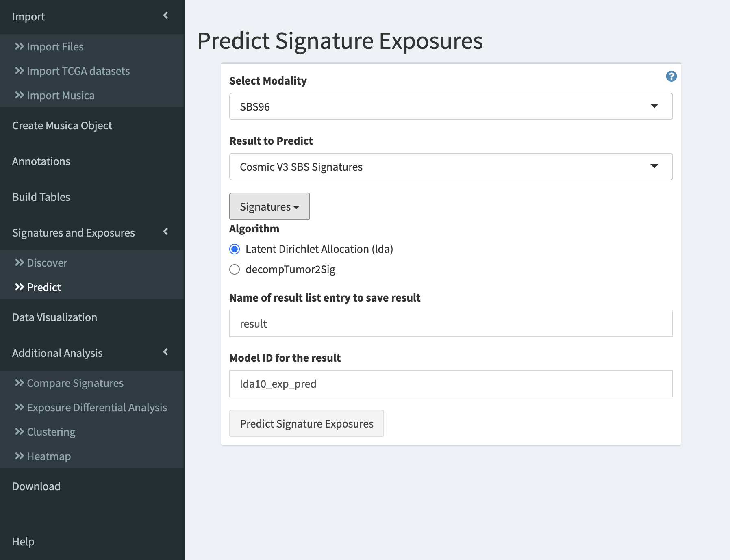Collapse the Import sidebar section arrow

point(165,15)
